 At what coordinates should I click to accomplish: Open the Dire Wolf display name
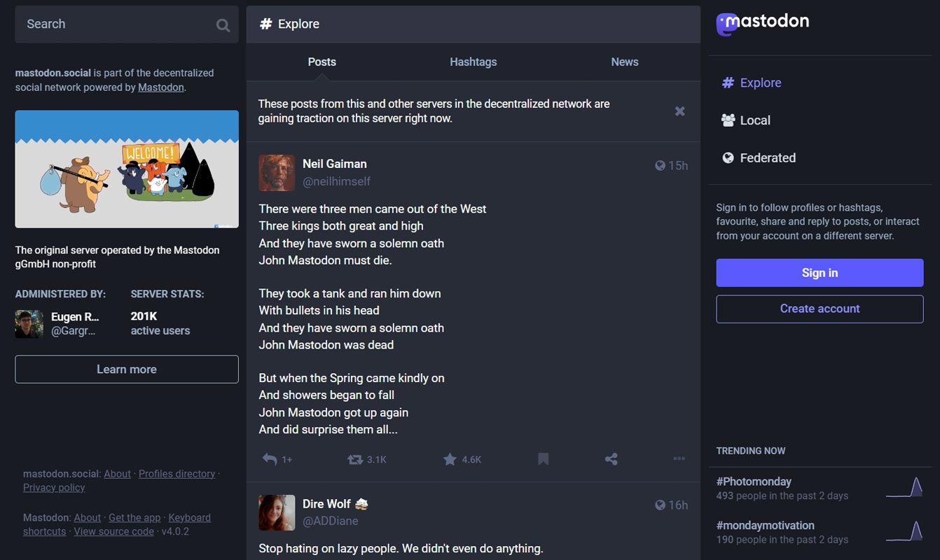click(327, 503)
